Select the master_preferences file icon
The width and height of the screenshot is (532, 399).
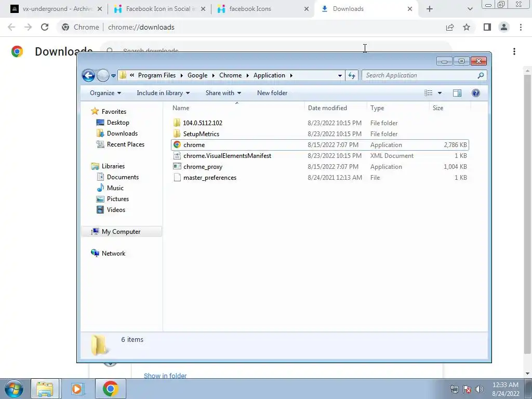tap(177, 178)
